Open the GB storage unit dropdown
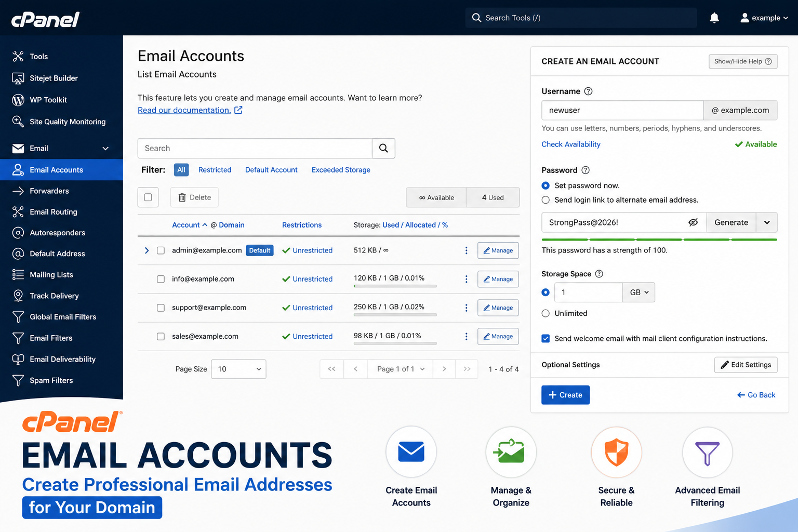 point(639,292)
